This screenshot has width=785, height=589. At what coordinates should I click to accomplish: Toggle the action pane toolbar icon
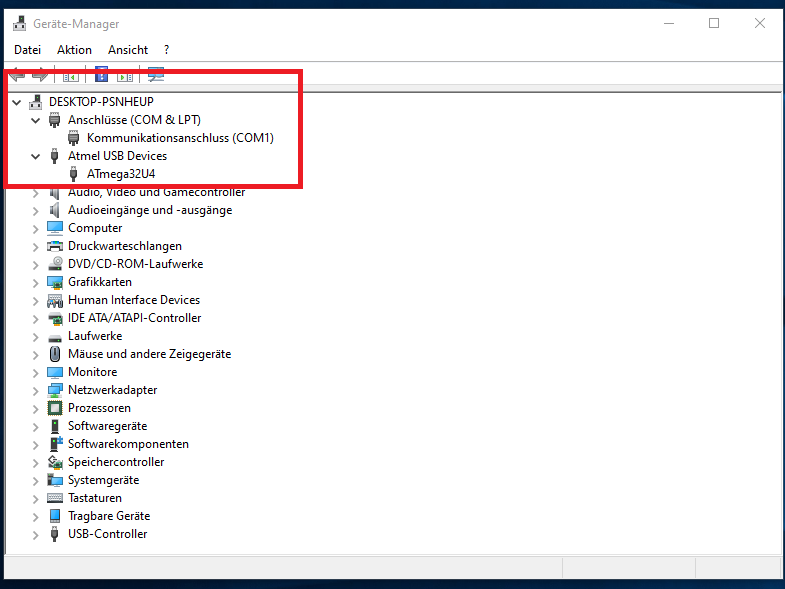coord(125,77)
